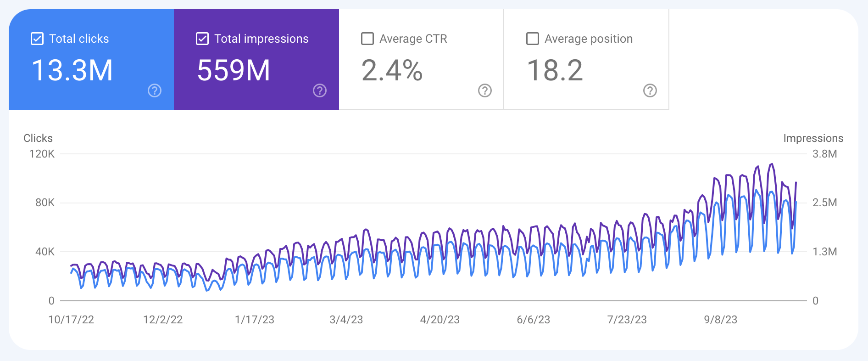
Task: Click the 10/17/22 date on the x-axis
Action: coord(71,320)
